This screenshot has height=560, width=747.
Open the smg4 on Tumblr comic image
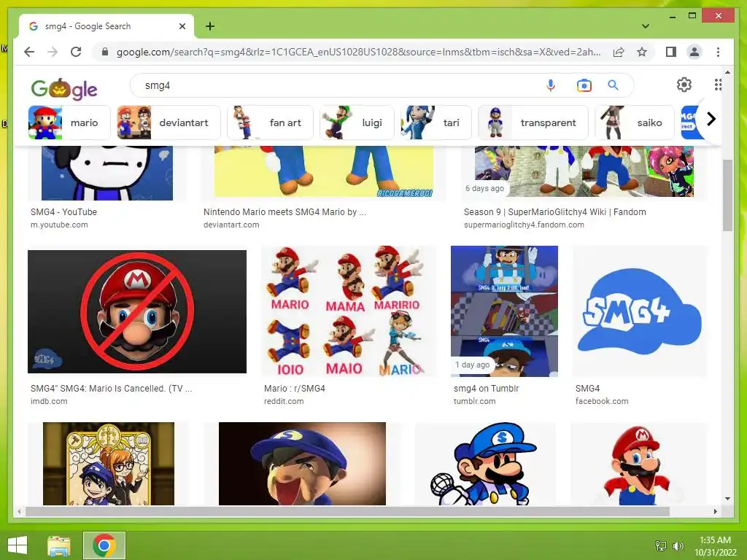tap(505, 311)
